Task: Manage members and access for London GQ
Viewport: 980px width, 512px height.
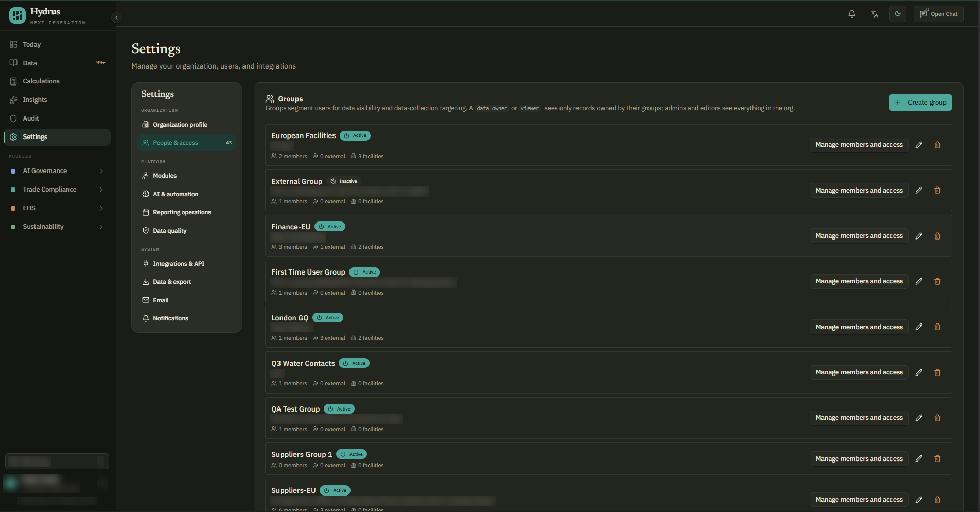Action: pyautogui.click(x=859, y=327)
